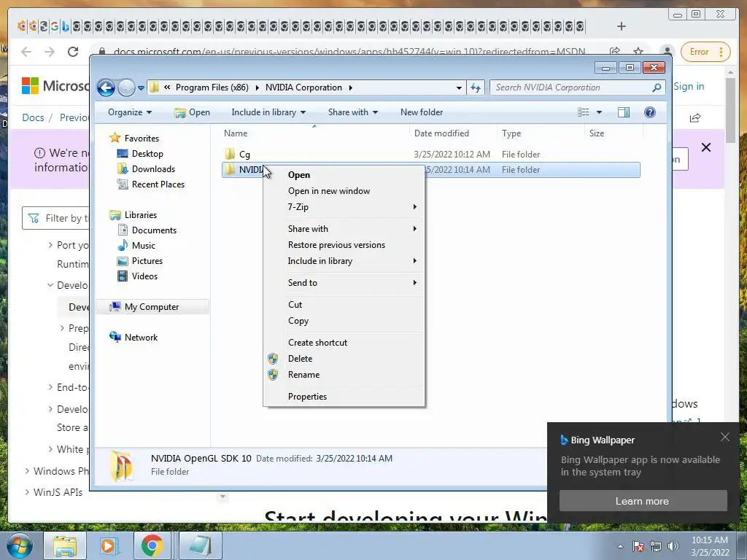Click the refresh button beside address bar
Screen dimensions: 747x560
point(476,87)
